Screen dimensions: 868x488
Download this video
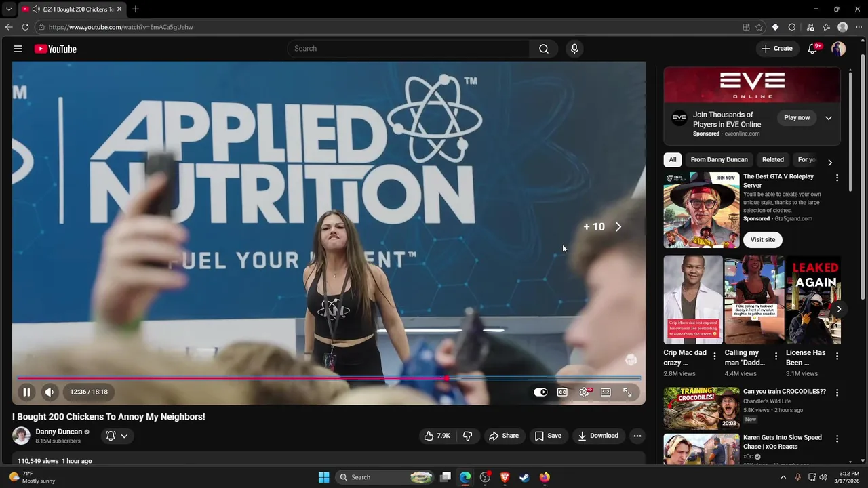tap(598, 436)
